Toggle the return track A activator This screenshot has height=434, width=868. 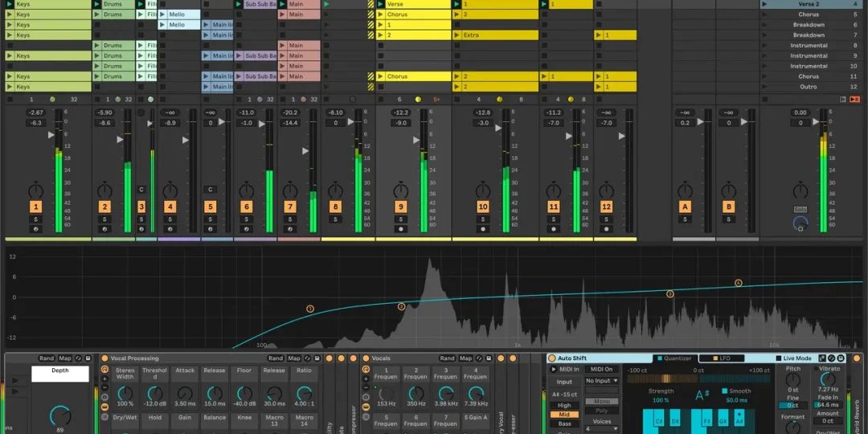pos(685,207)
